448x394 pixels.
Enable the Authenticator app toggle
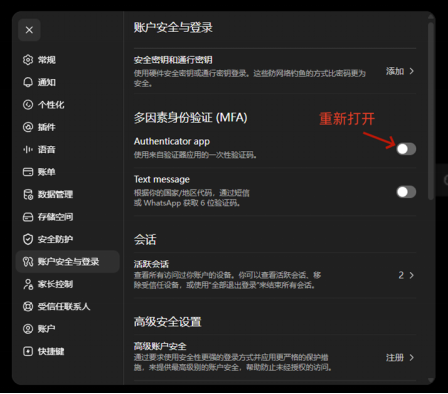tap(406, 149)
